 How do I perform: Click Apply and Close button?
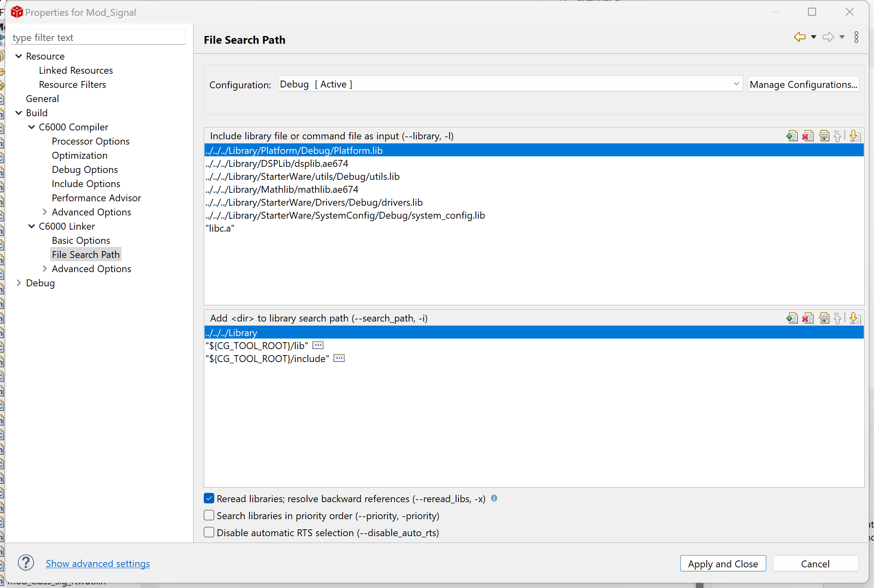pyautogui.click(x=723, y=564)
